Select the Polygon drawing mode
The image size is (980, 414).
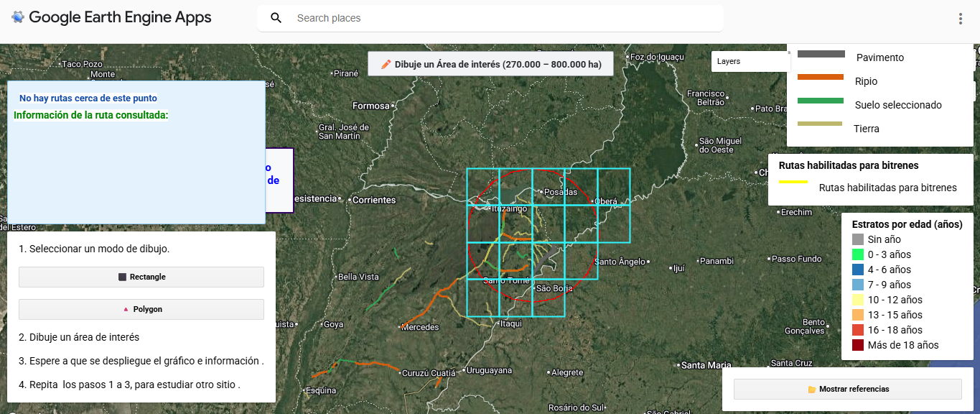(141, 309)
